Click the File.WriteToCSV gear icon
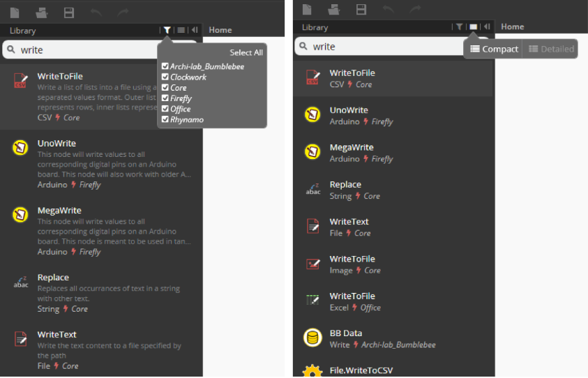The height and width of the screenshot is (378, 588). click(x=313, y=370)
